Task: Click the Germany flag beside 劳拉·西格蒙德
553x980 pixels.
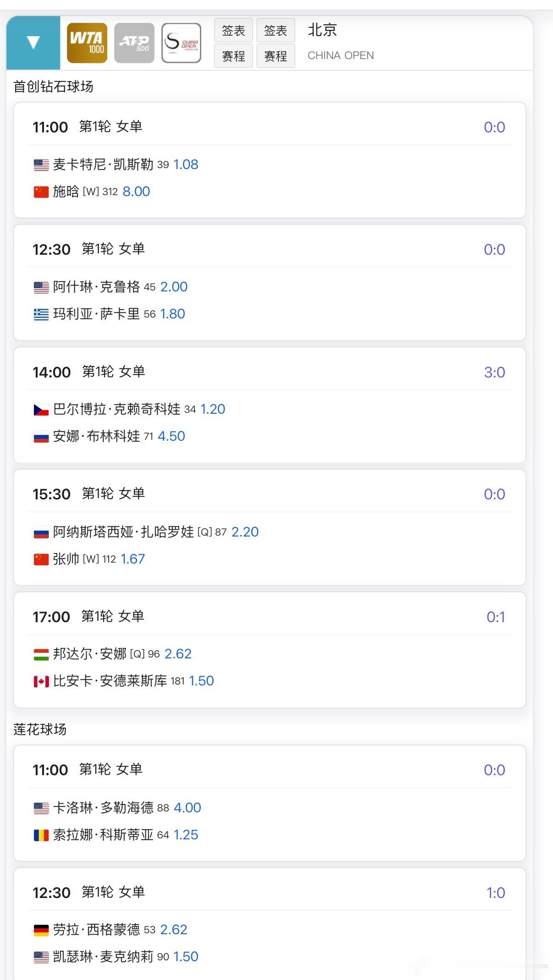Action: pos(41,930)
